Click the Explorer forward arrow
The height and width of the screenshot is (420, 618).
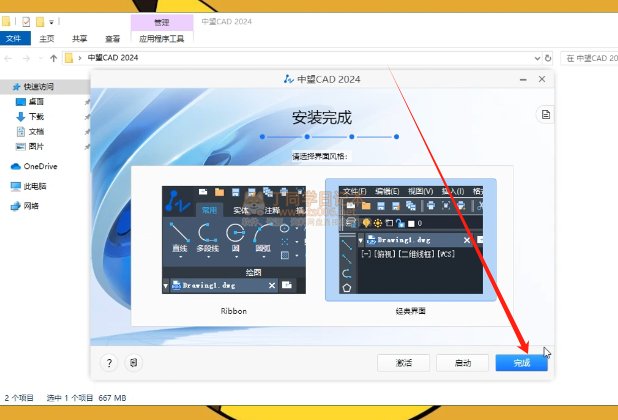26,58
